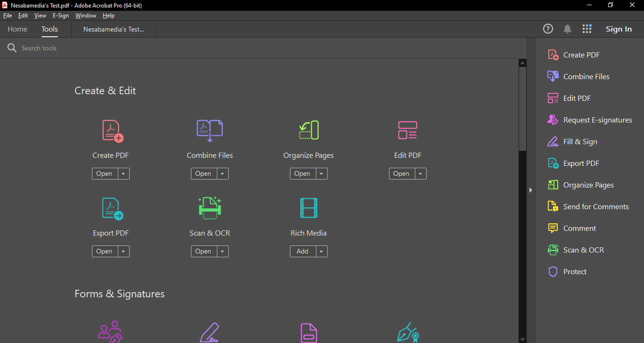644x343 pixels.
Task: Select the Combine Files tool icon
Action: click(x=209, y=131)
